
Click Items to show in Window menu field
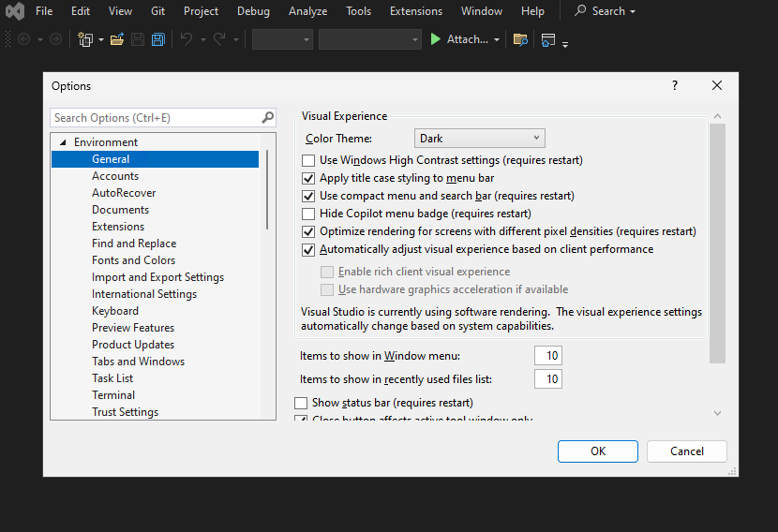tap(548, 356)
